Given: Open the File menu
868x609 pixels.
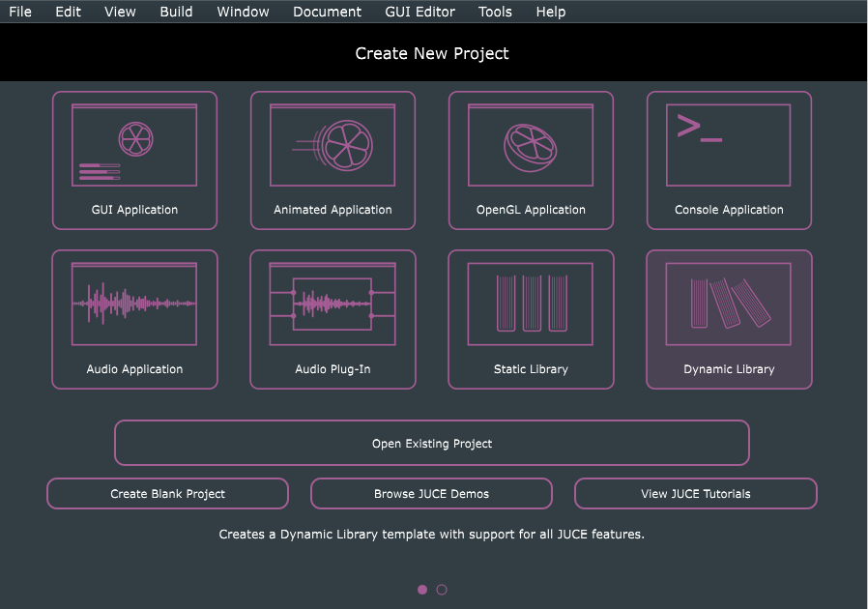Looking at the screenshot, I should [20, 12].
